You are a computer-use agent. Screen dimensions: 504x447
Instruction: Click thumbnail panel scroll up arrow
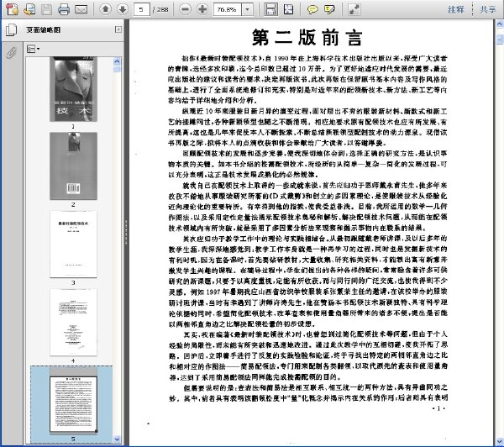pos(117,61)
